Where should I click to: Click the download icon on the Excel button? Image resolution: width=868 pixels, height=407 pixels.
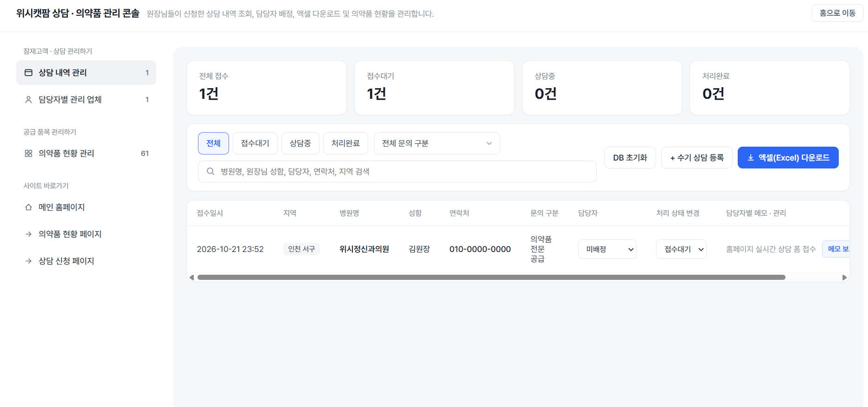tap(751, 158)
